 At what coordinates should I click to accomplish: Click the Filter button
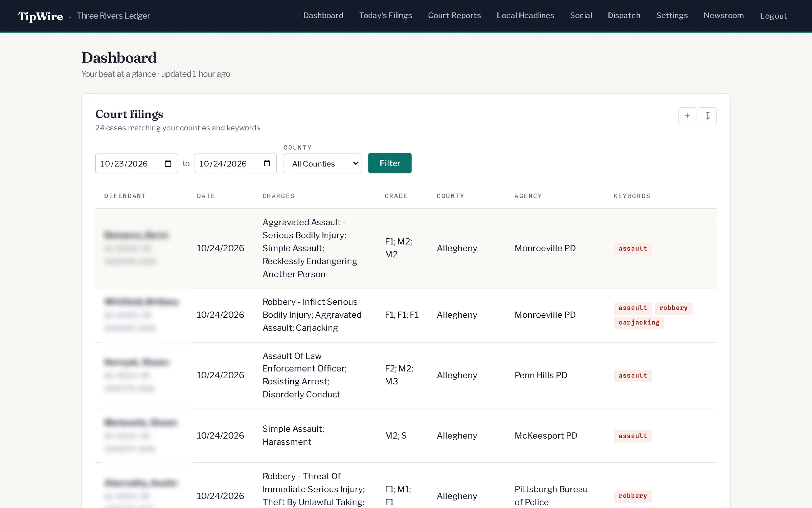click(x=390, y=163)
